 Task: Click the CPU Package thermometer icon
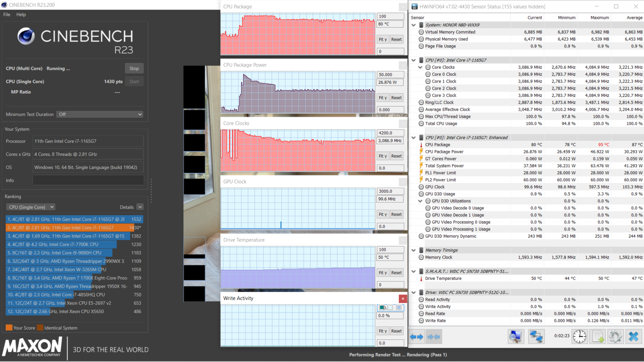tap(421, 145)
